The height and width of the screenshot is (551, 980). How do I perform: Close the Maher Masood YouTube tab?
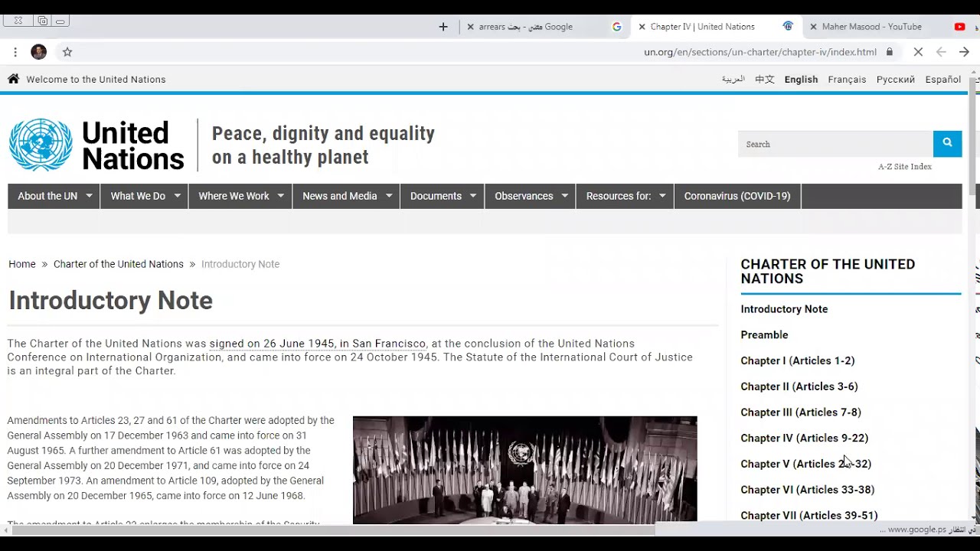pyautogui.click(x=813, y=27)
